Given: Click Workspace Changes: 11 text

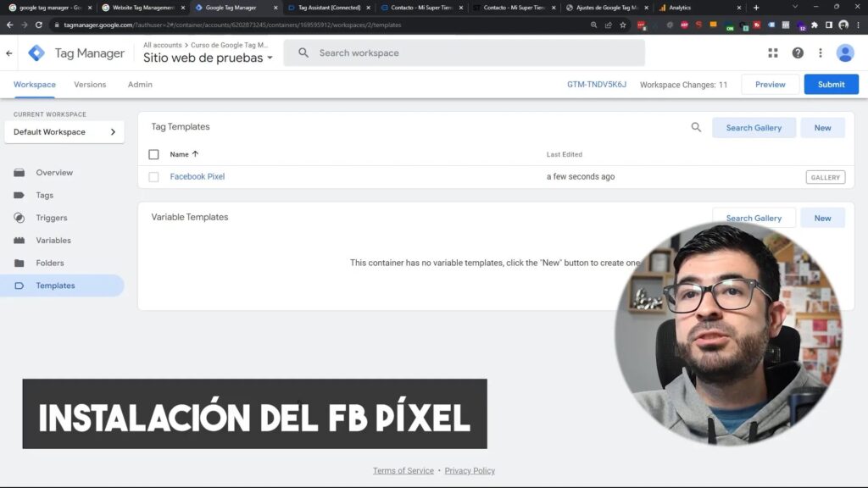Looking at the screenshot, I should pos(684,85).
